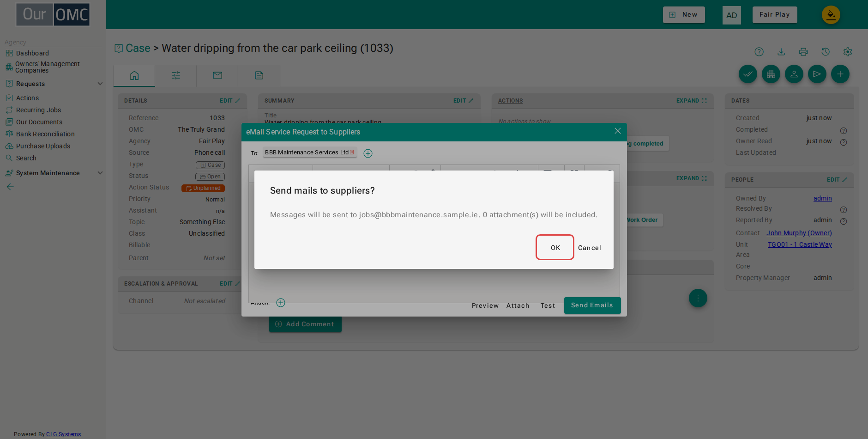Screen dimensions: 868x439
Task: Edit the Details panel
Action: point(229,101)
